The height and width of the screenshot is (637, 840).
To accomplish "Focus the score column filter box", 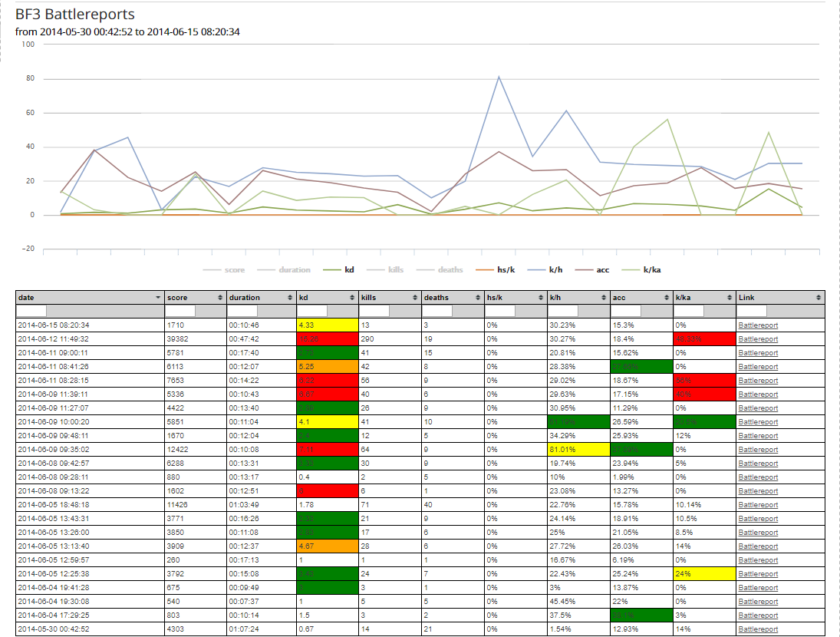I will pyautogui.click(x=180, y=311).
